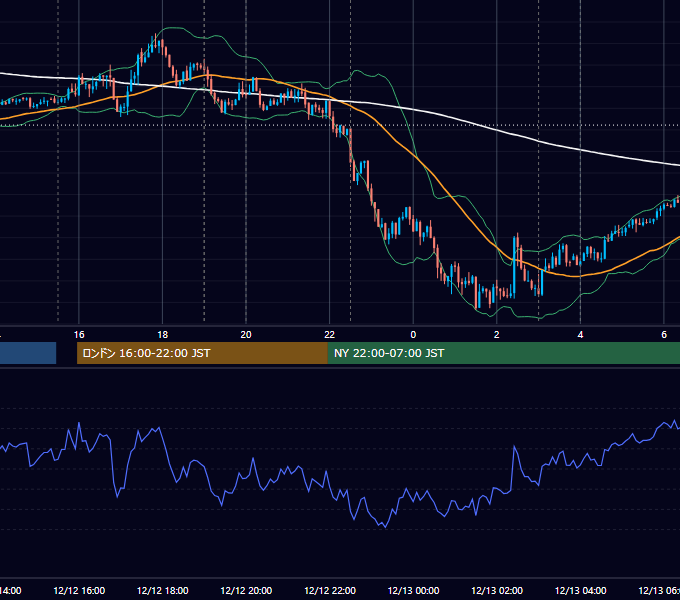
Task: Click the 12/12 16:00 date label
Action: coord(79,590)
